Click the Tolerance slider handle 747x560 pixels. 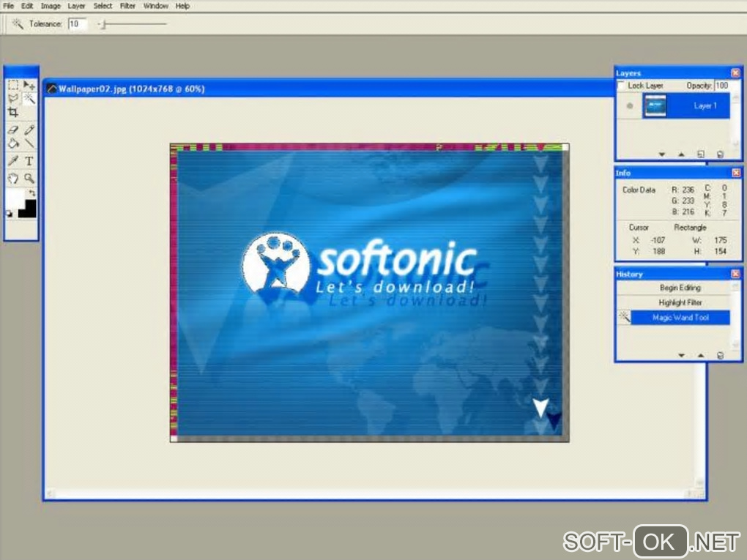[x=103, y=24]
